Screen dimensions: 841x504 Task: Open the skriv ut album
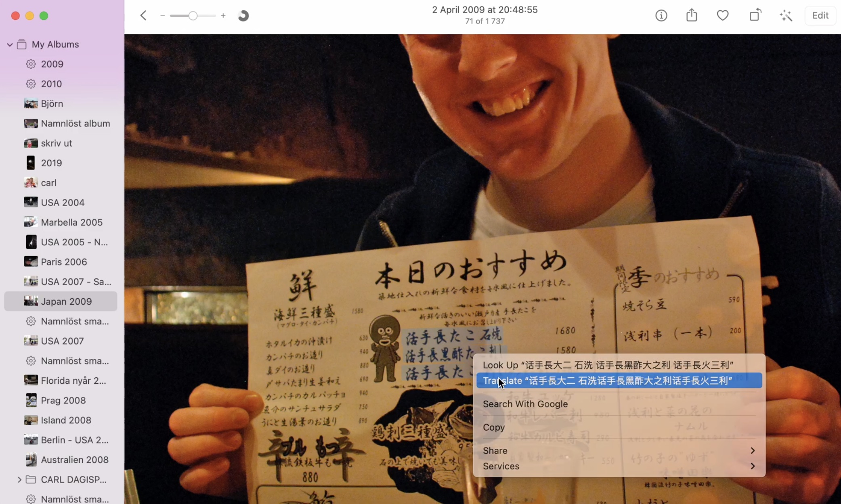[61, 143]
